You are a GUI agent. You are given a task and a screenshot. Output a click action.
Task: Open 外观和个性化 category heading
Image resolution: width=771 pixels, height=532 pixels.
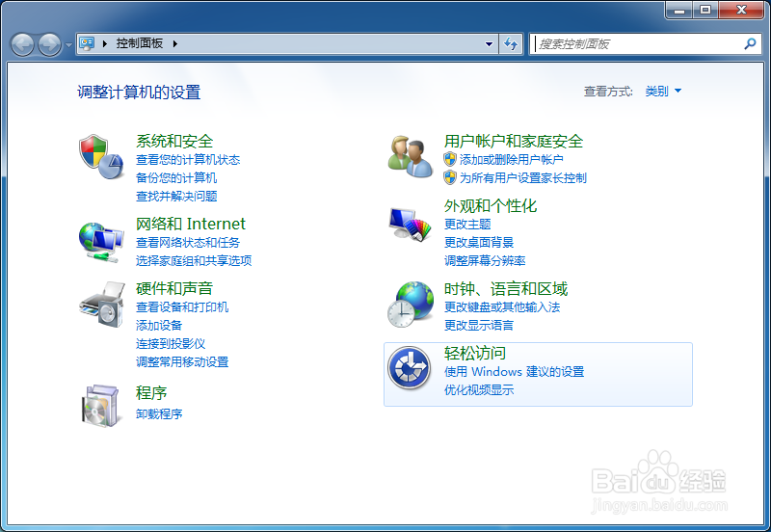(x=491, y=205)
